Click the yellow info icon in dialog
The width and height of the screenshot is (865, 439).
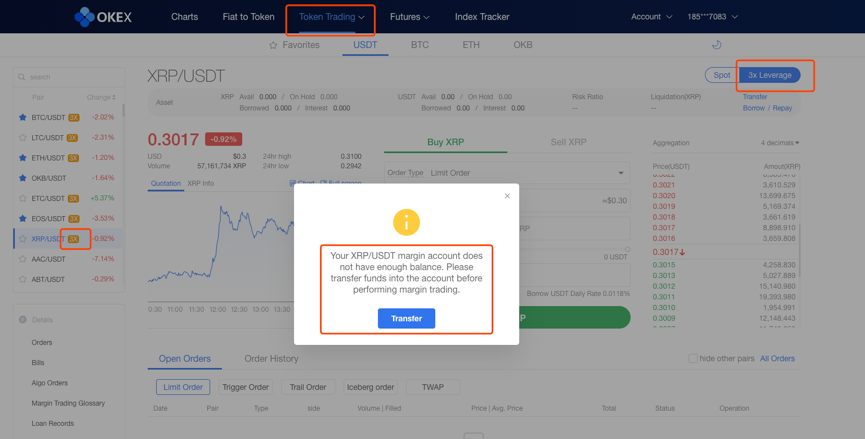pos(407,222)
